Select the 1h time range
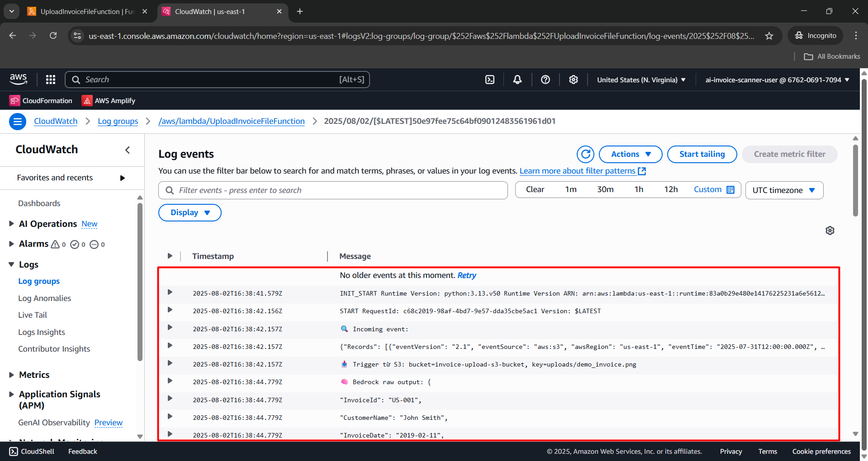 point(639,189)
